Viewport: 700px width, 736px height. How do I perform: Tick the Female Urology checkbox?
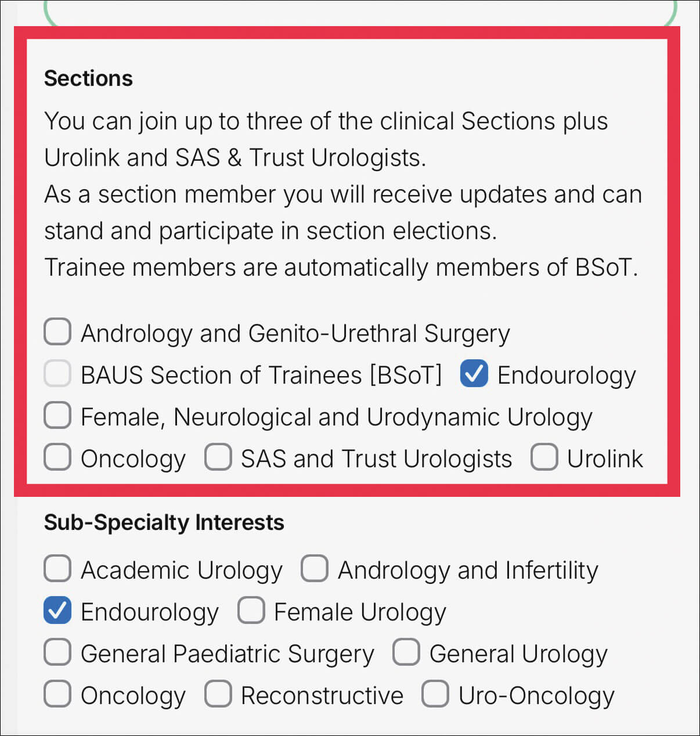(251, 611)
